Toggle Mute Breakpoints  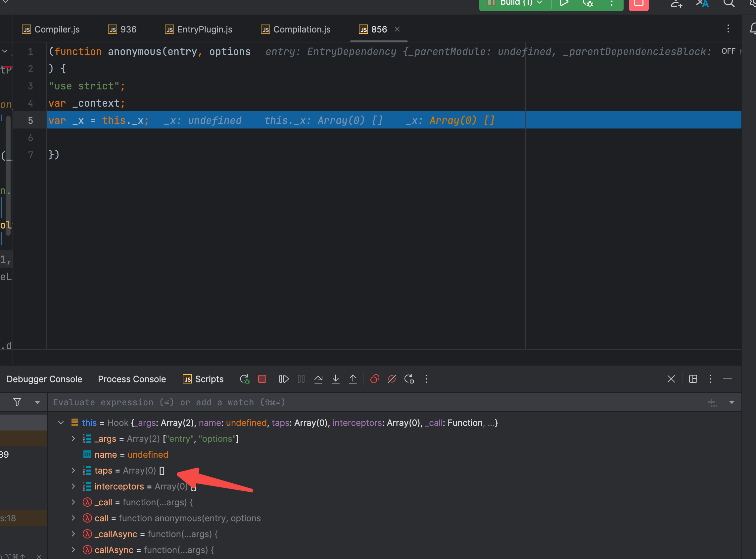point(392,379)
